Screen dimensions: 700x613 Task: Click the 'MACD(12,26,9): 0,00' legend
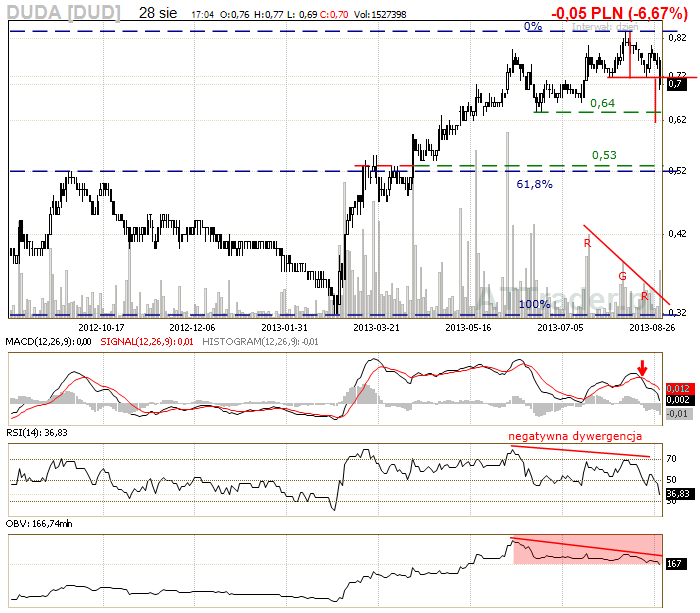(48, 342)
